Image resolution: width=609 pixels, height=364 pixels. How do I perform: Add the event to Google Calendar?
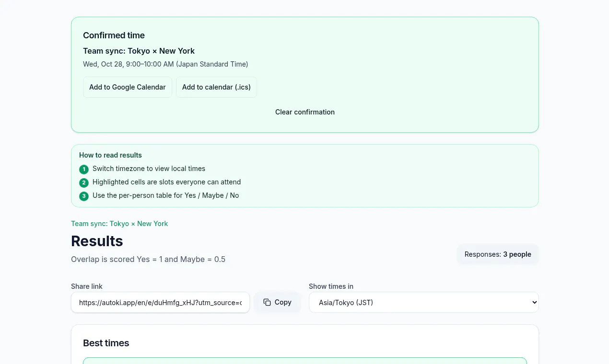coord(128,87)
